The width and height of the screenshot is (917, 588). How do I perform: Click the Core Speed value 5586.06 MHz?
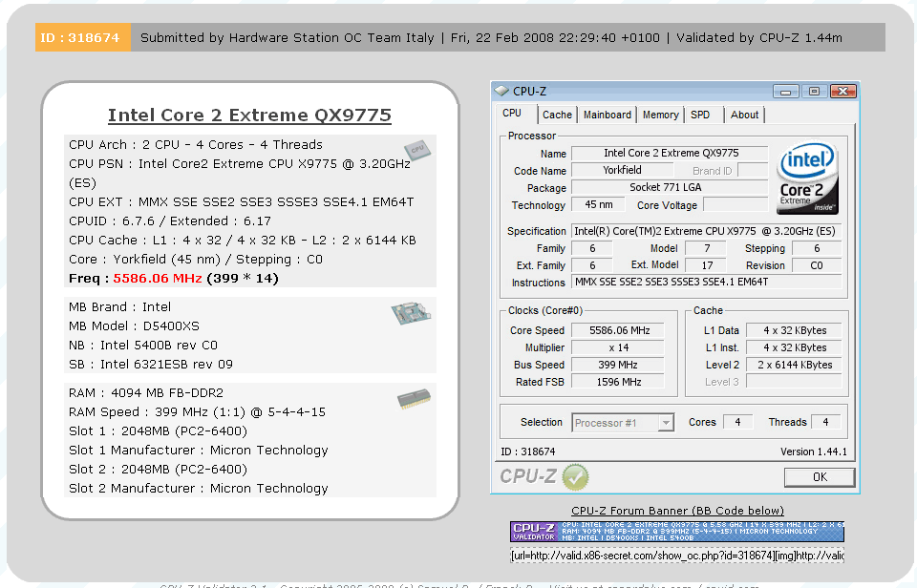tap(618, 330)
